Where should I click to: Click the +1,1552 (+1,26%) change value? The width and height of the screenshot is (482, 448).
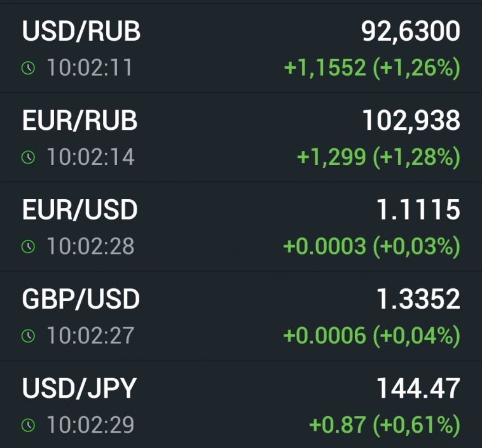coord(371,68)
